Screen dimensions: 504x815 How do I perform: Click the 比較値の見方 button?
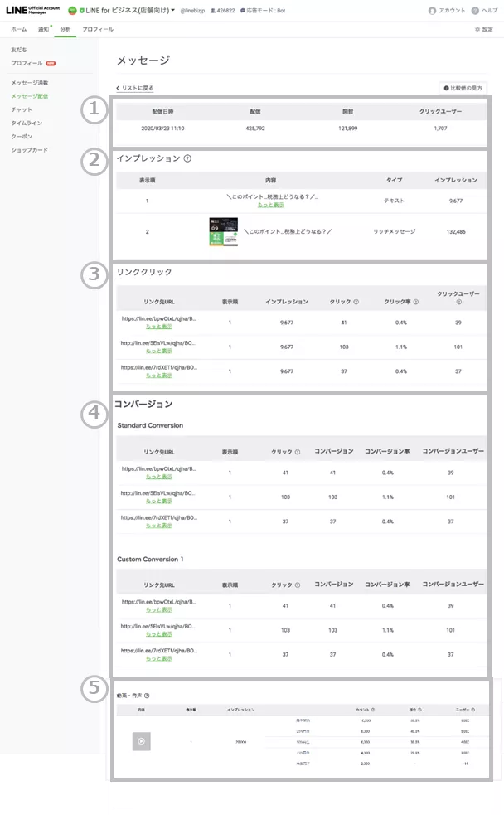point(464,88)
